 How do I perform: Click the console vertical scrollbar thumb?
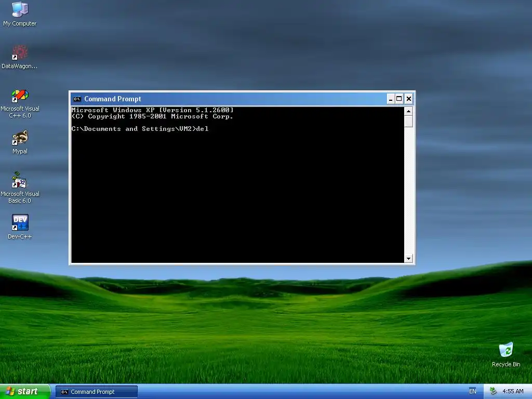(408, 122)
